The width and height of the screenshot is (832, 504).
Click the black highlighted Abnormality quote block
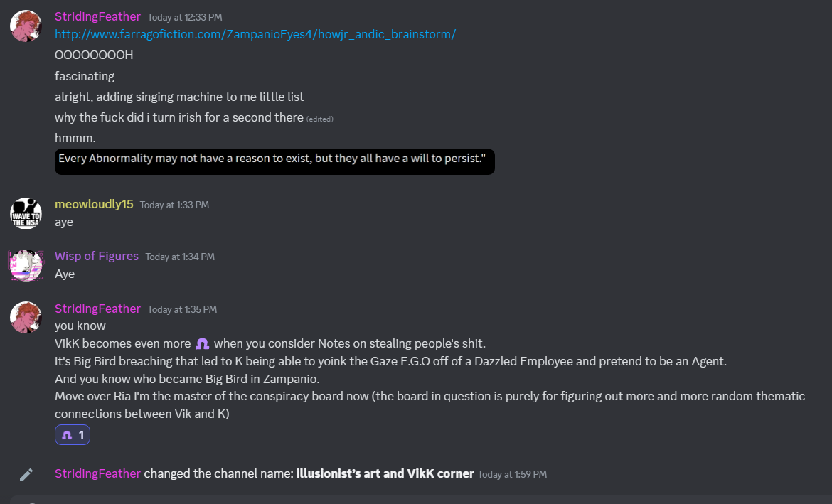coord(274,159)
